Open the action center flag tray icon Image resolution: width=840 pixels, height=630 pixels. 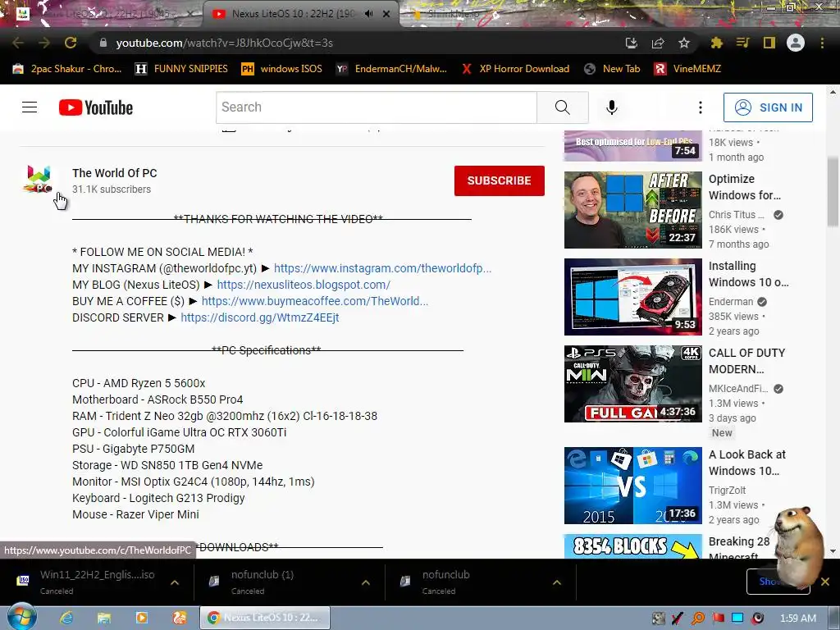tap(718, 619)
